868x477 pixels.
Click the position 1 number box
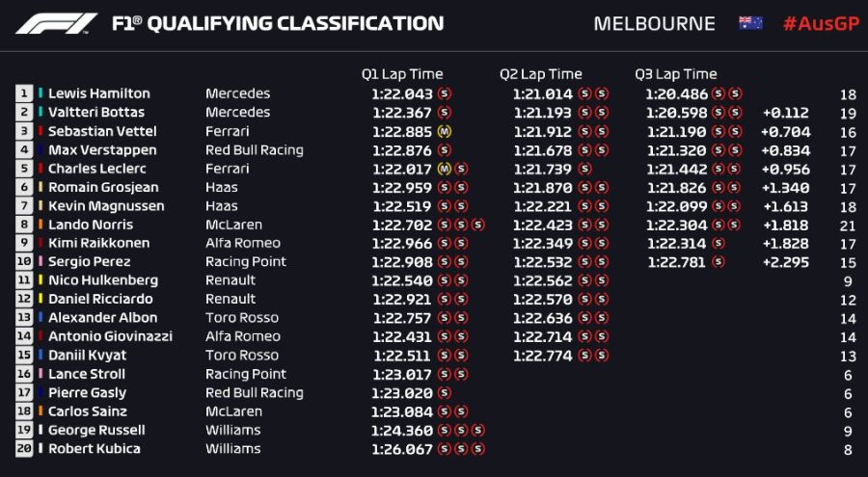pyautogui.click(x=23, y=94)
